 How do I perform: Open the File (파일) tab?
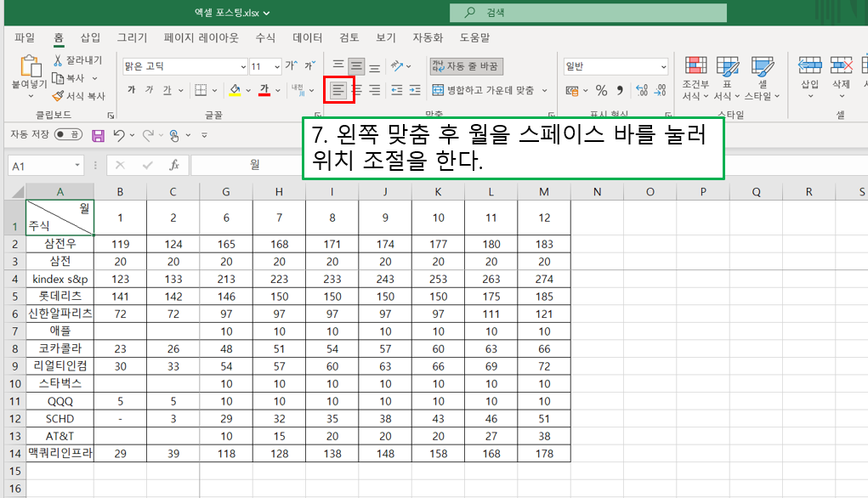[25, 37]
